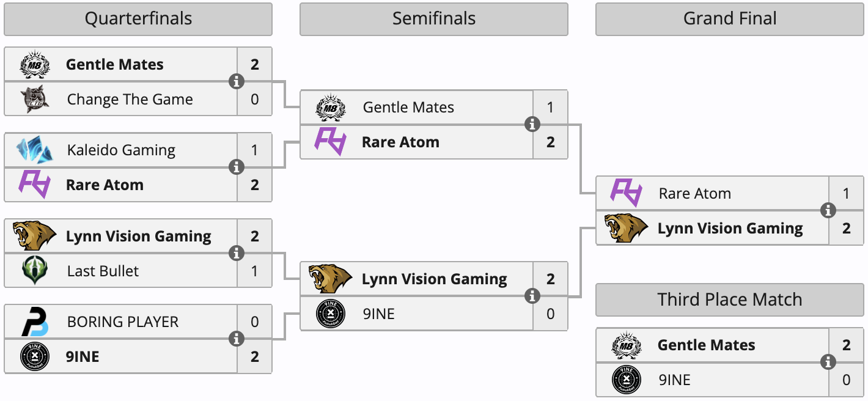Open info for Gentle Mates vs Change The Game
The height and width of the screenshot is (401, 868).
pos(237,81)
